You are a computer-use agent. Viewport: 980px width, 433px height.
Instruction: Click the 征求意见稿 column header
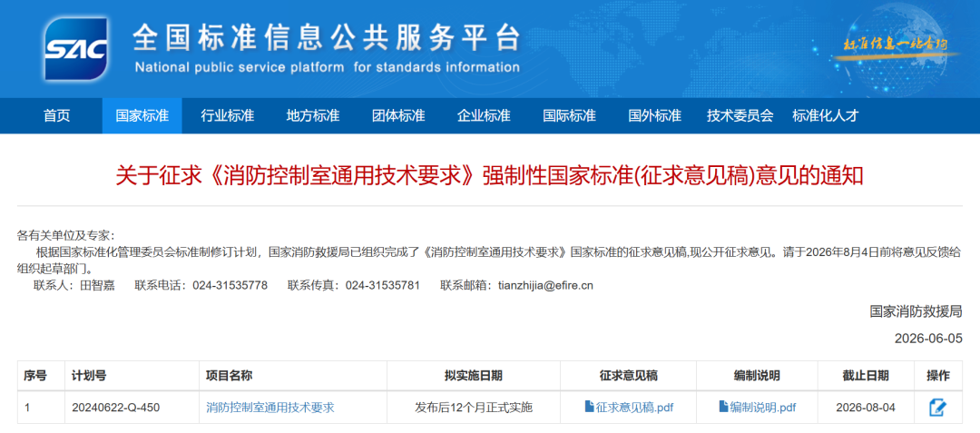tap(629, 376)
